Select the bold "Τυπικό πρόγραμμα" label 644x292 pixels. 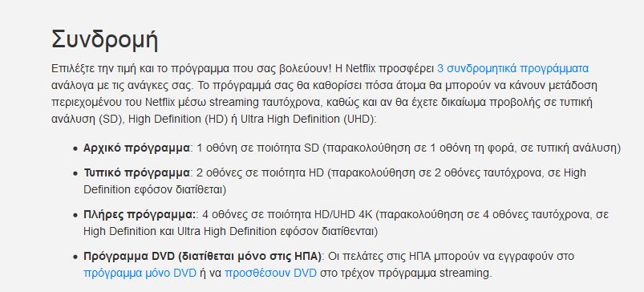(137, 173)
